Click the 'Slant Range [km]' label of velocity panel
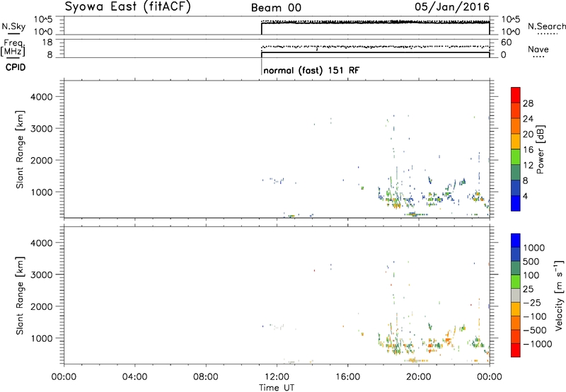The width and height of the screenshot is (566, 392). (20, 295)
